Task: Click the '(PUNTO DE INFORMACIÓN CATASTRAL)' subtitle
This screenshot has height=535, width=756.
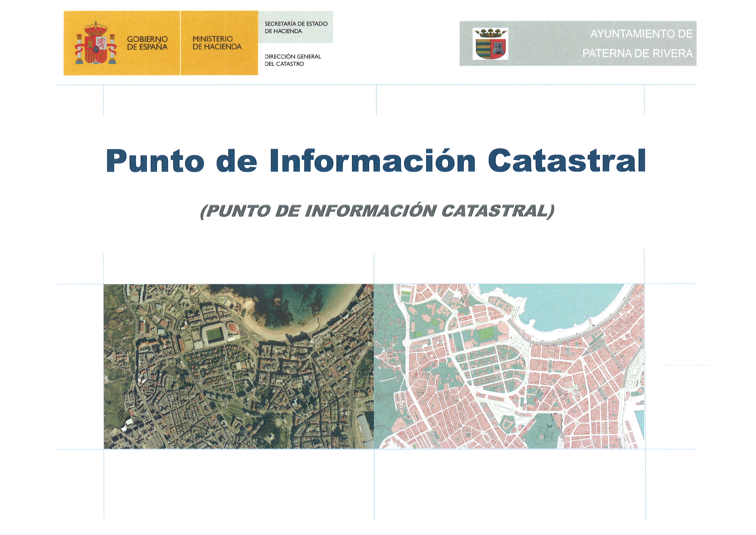Action: (x=377, y=211)
